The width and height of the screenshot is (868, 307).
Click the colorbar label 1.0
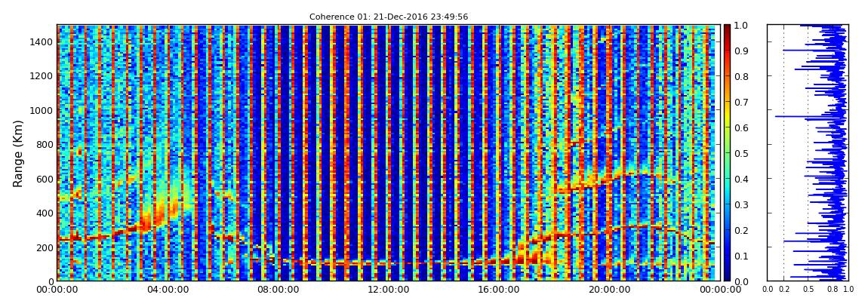point(743,26)
